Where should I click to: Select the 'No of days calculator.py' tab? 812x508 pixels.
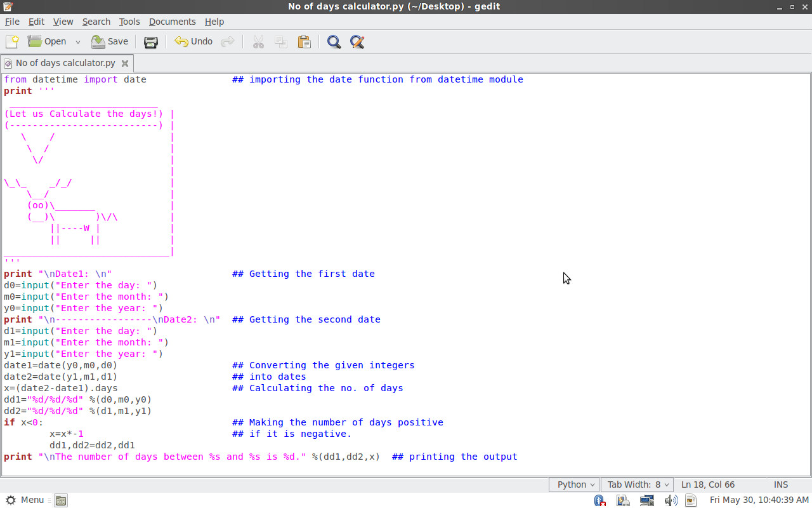click(66, 63)
